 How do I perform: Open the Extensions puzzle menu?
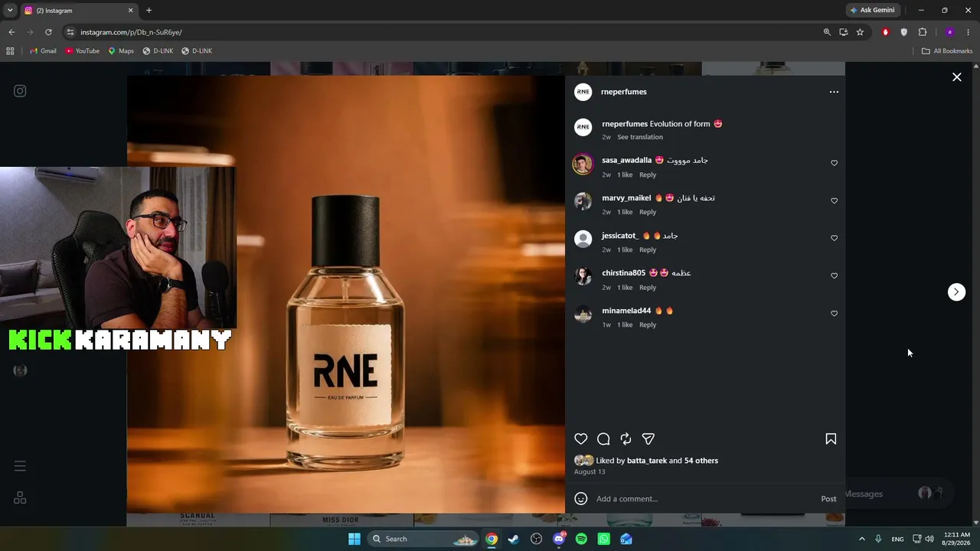923,32
